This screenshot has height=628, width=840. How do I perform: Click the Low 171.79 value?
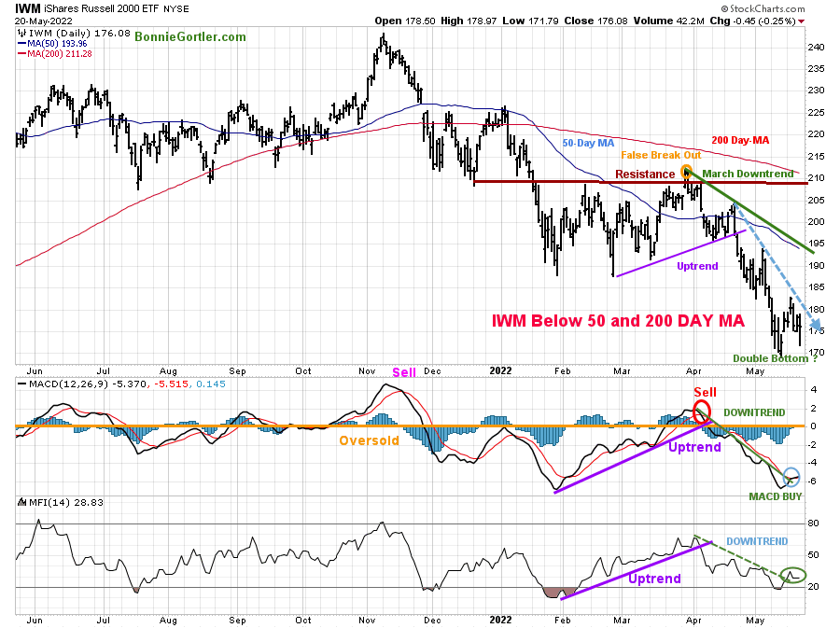tap(530, 21)
